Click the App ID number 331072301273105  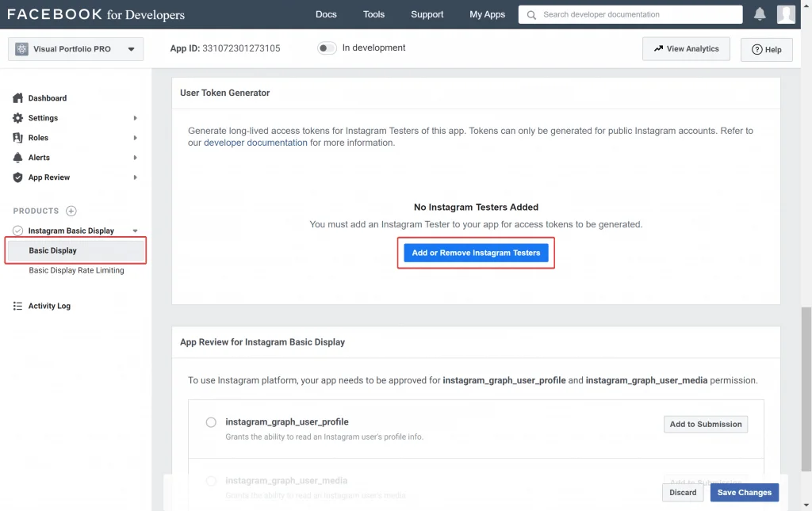point(241,48)
